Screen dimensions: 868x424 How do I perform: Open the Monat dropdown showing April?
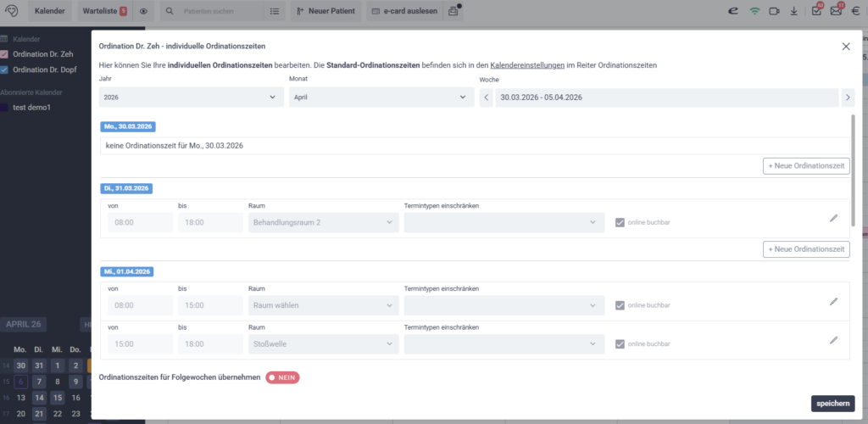pos(381,98)
